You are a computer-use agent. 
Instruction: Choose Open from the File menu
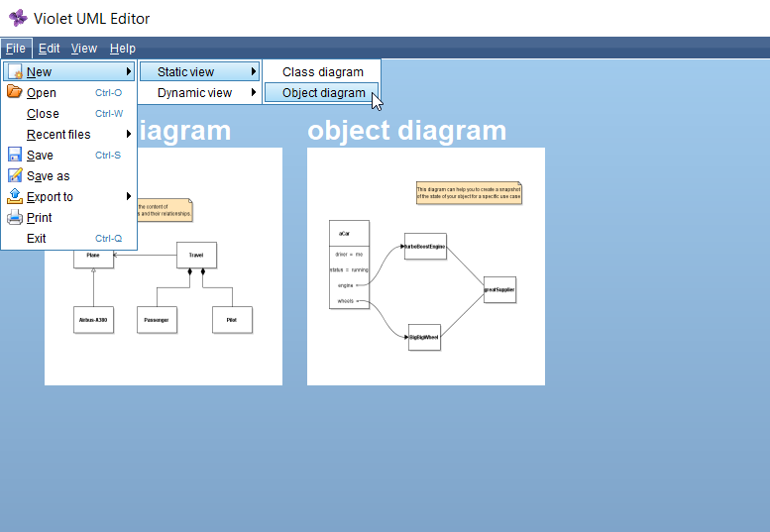click(68, 92)
